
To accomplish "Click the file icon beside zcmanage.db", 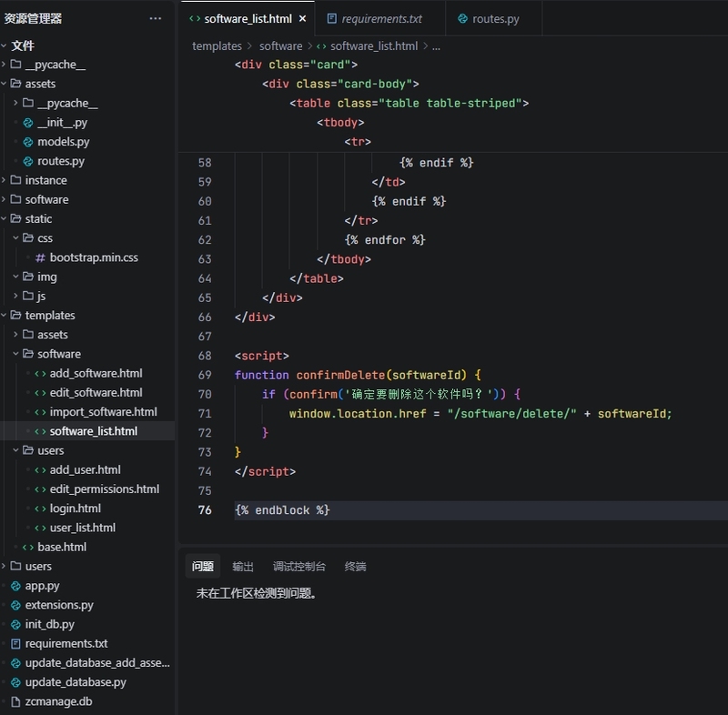I will coord(15,701).
